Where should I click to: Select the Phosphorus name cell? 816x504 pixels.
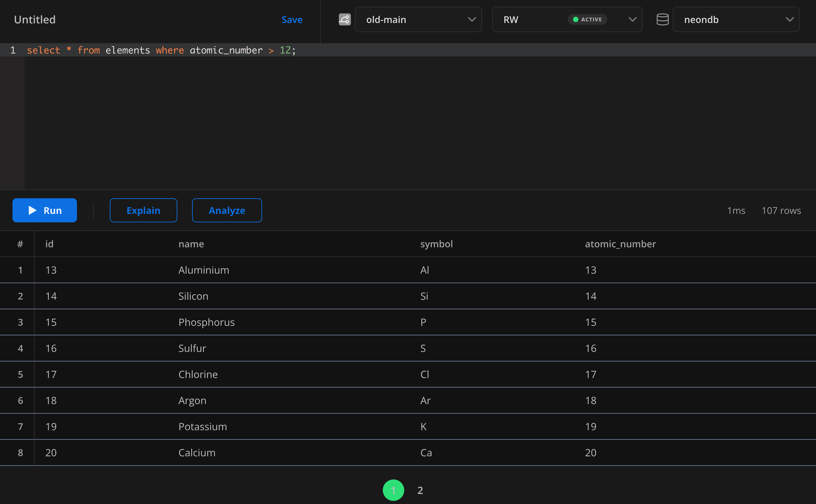207,322
